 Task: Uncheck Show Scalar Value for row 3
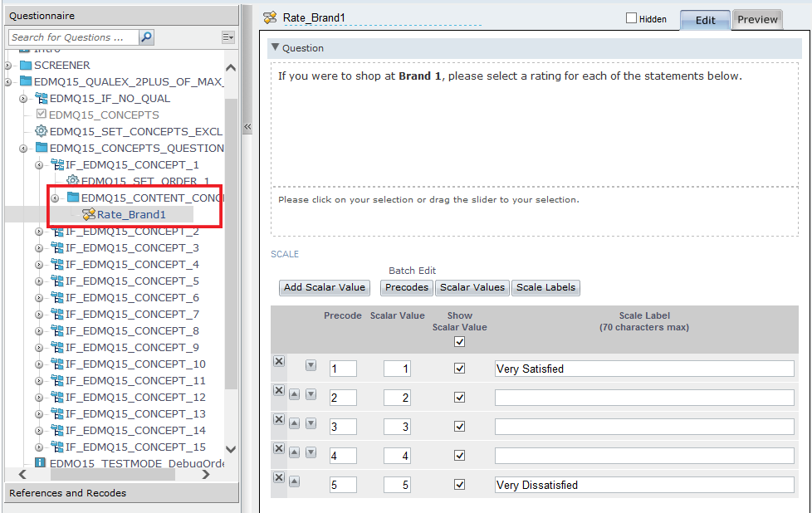459,426
